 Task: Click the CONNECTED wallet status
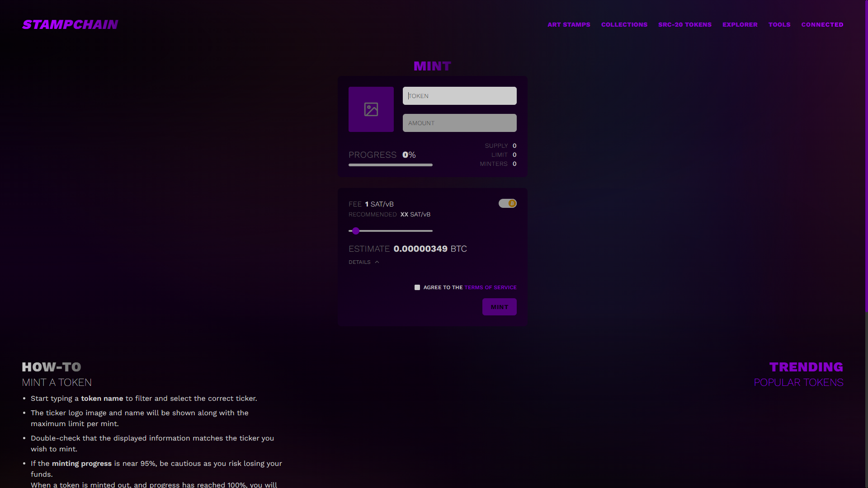[822, 25]
